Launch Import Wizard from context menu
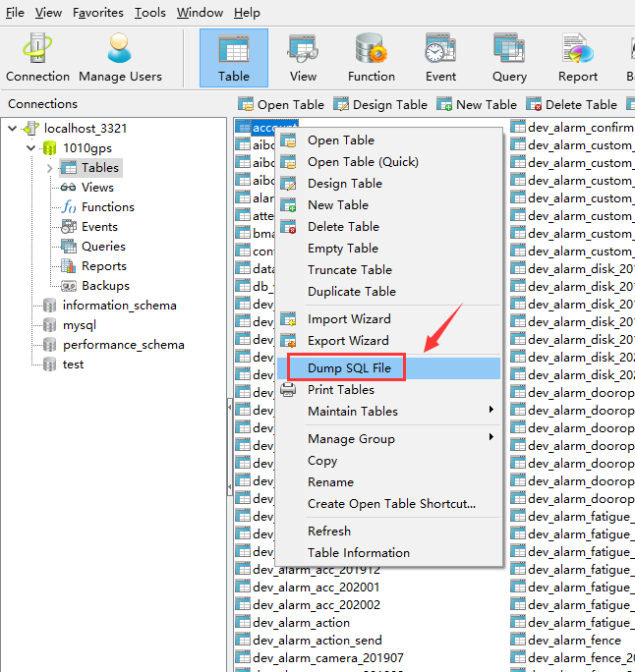Image resolution: width=635 pixels, height=672 pixels. pos(388,319)
